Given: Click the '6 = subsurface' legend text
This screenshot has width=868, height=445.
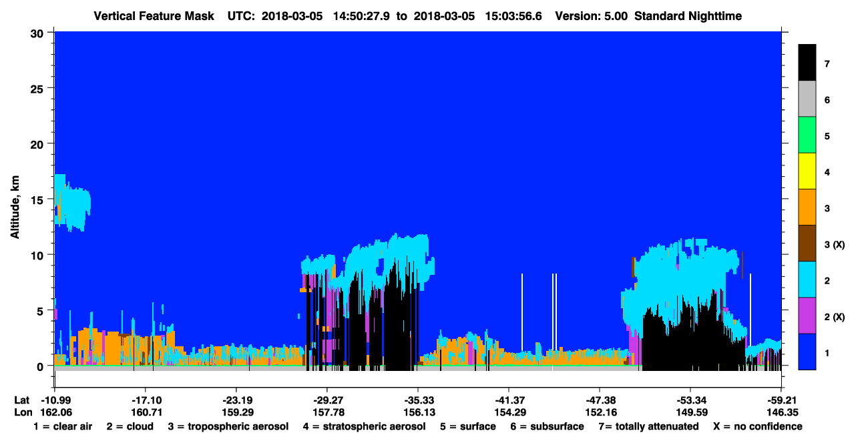Looking at the screenshot, I should click(547, 426).
